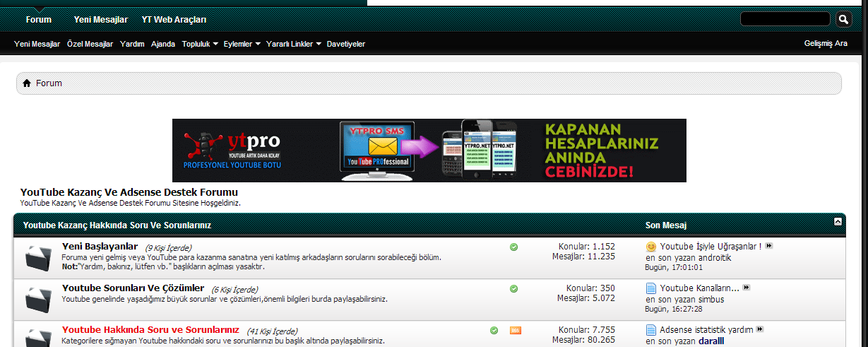Open thread Youtube İşiyle Uğraşanlar !
This screenshot has height=347, width=868.
[x=711, y=247]
